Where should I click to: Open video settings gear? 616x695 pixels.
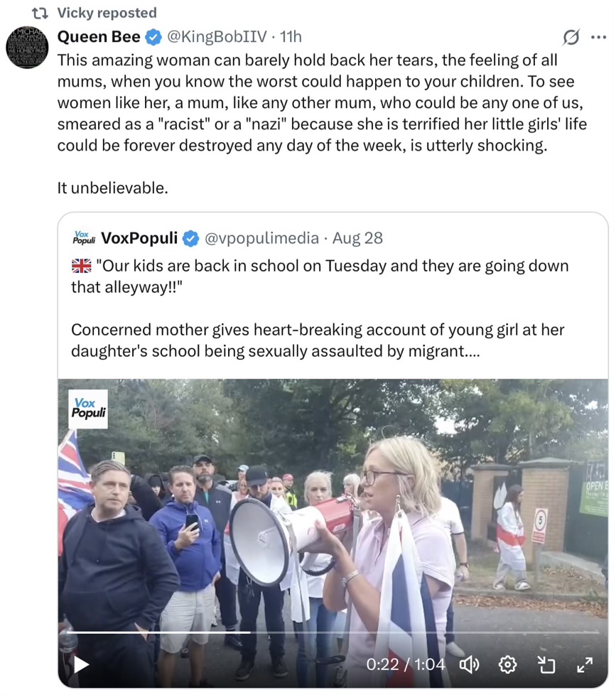[508, 665]
